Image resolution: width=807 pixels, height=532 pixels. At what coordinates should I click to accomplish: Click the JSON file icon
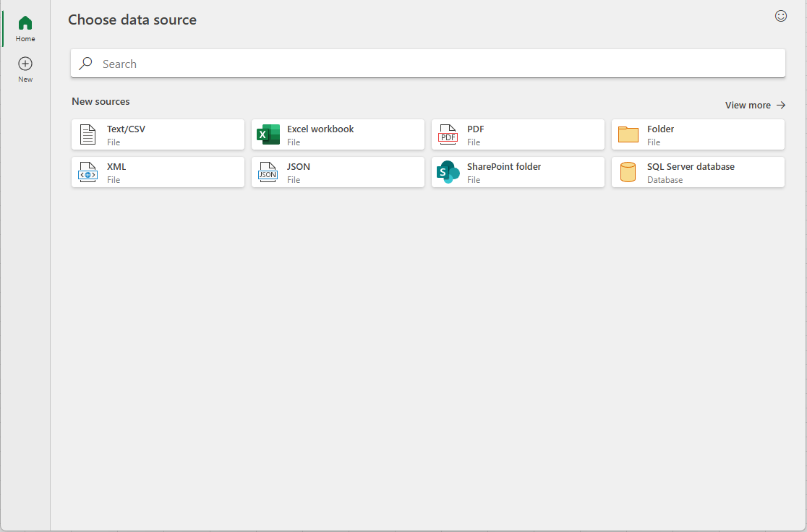point(268,172)
